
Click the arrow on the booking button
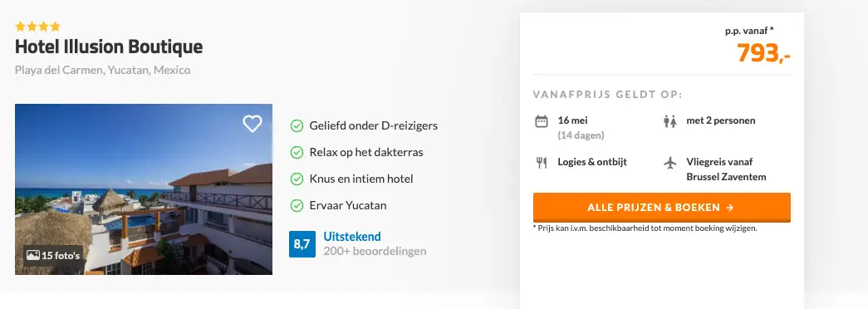tap(729, 208)
